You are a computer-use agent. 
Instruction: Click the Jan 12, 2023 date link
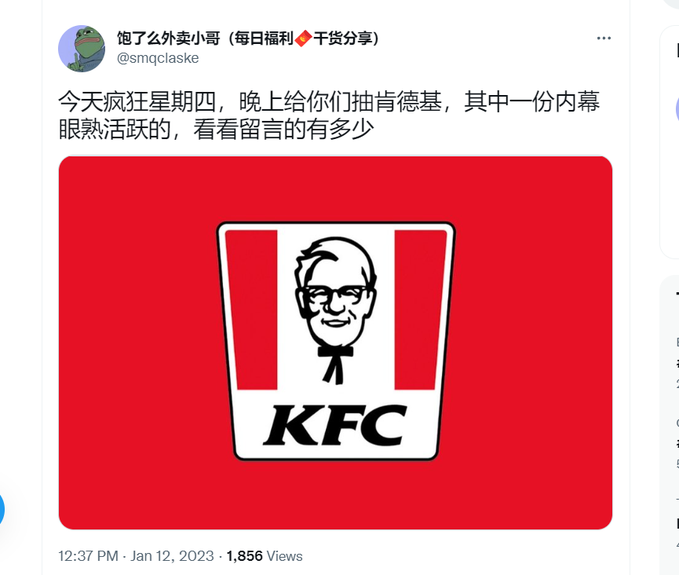pos(172,556)
